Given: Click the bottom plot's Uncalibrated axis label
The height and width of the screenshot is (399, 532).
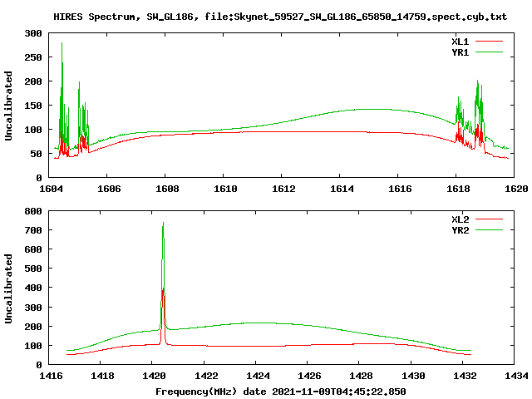Looking at the screenshot, I should pos(8,288).
